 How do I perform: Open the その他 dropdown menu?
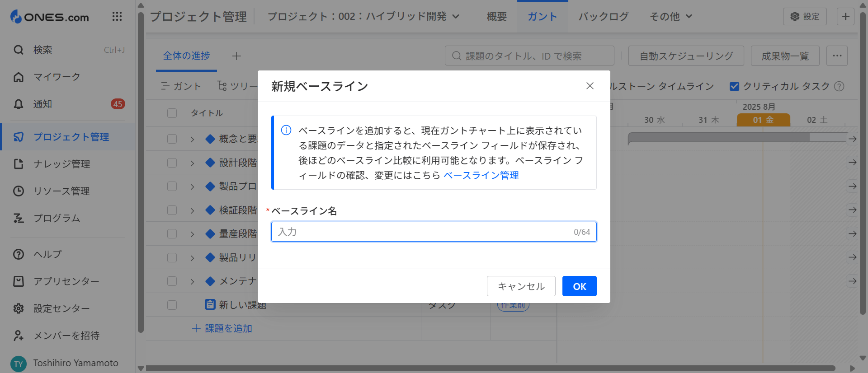(x=671, y=17)
